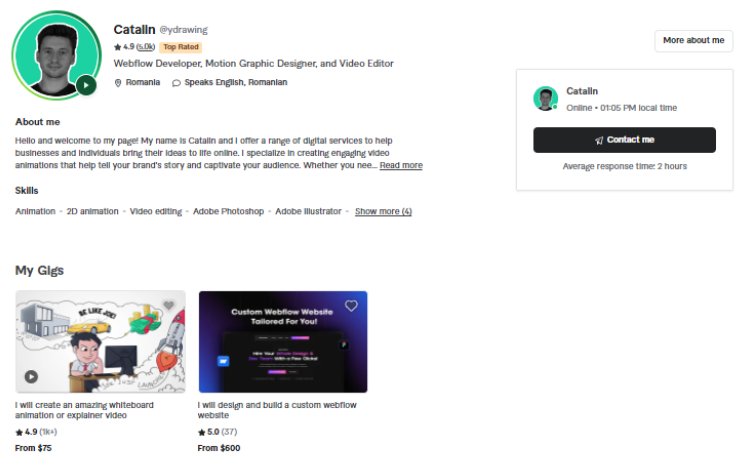Open the whiteboard animation gig thumbnail

(x=100, y=342)
